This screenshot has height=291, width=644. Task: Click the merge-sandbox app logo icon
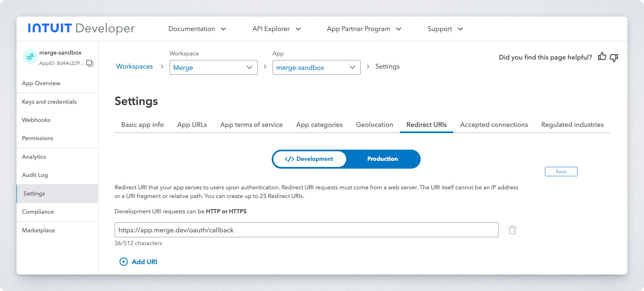30,57
